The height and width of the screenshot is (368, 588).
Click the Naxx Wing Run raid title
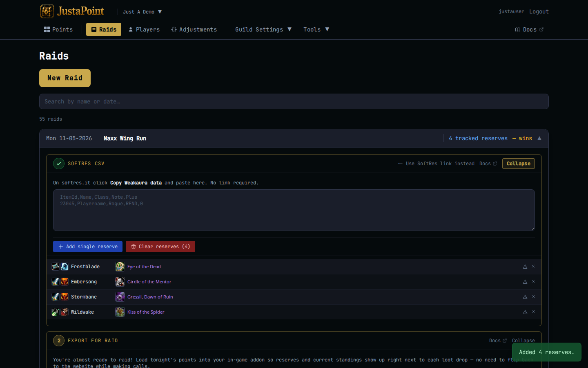(125, 138)
